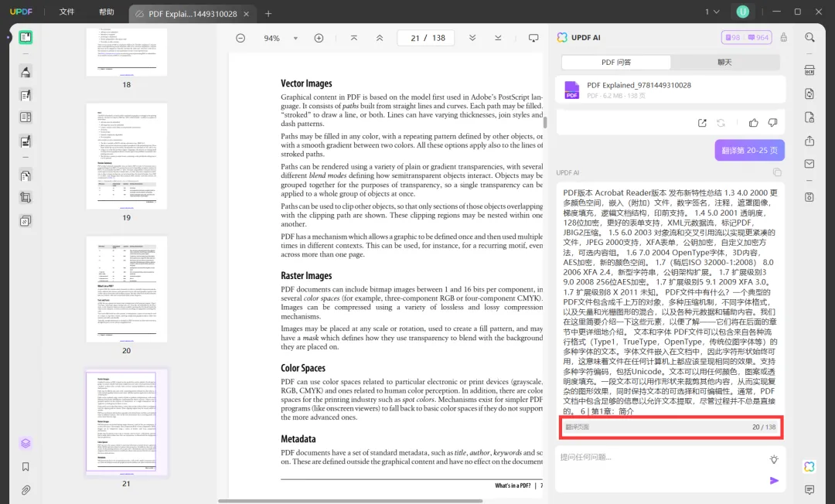Image resolution: width=835 pixels, height=504 pixels.
Task: Give the AI answer a thumbs up
Action: click(x=753, y=122)
